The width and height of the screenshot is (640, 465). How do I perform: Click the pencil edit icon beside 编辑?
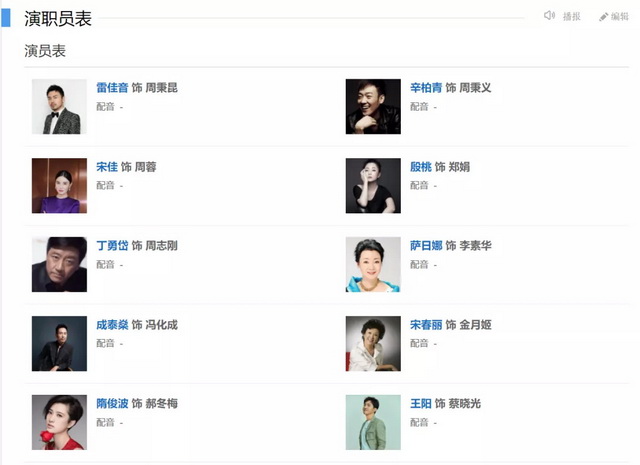pos(603,17)
